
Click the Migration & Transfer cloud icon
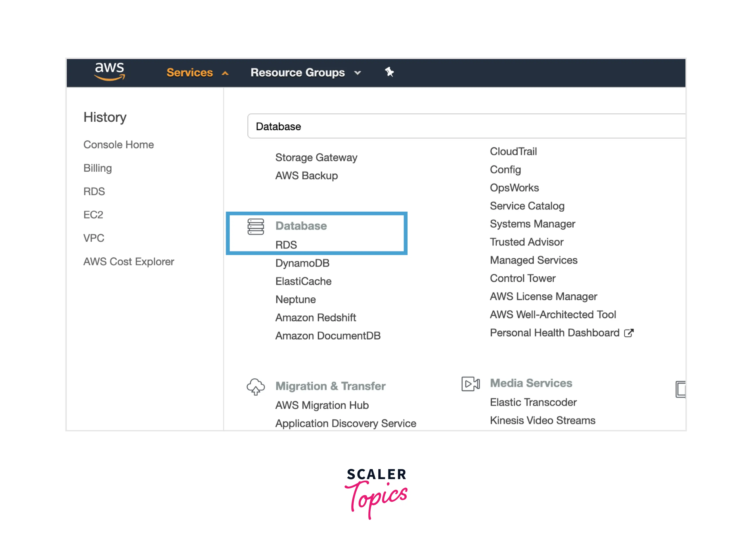pyautogui.click(x=255, y=386)
